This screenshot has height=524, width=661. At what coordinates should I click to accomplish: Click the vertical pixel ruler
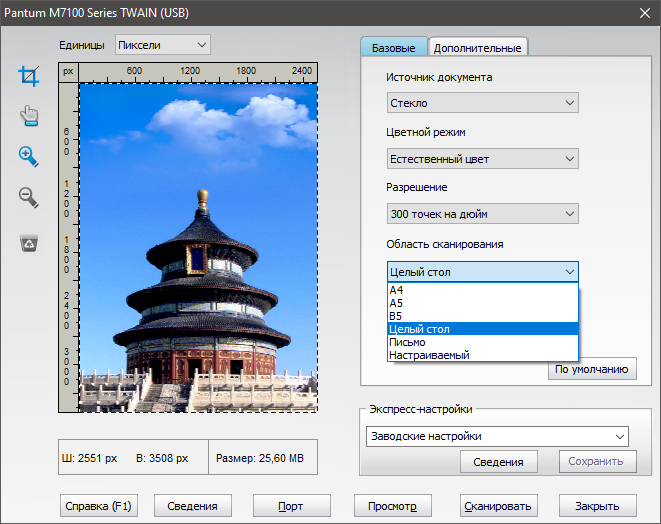69,247
